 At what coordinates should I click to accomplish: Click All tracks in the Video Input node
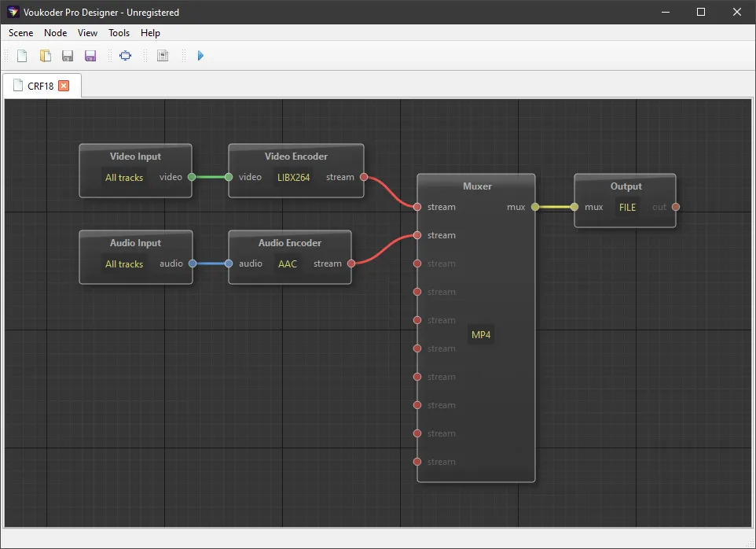[124, 178]
